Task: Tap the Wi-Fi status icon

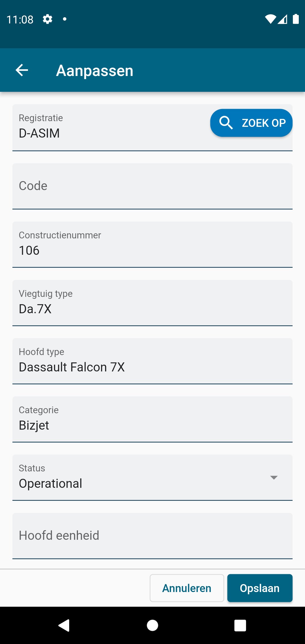Action: [x=270, y=19]
